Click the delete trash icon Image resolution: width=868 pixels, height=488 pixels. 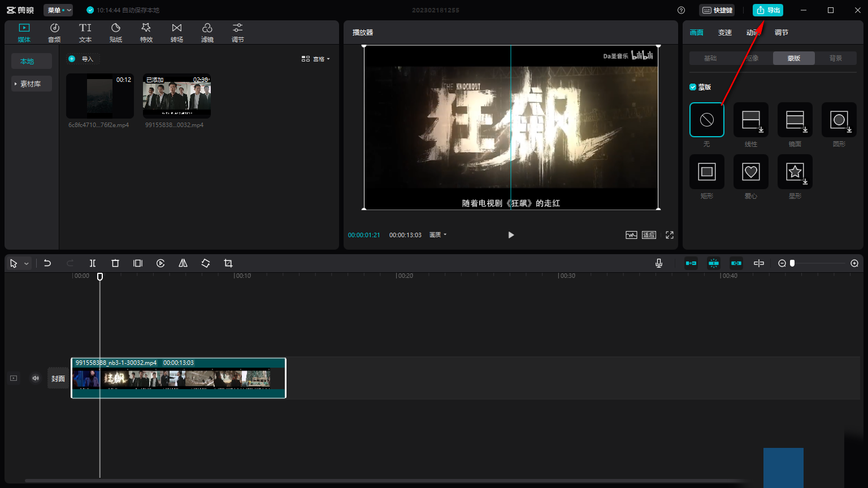click(115, 263)
